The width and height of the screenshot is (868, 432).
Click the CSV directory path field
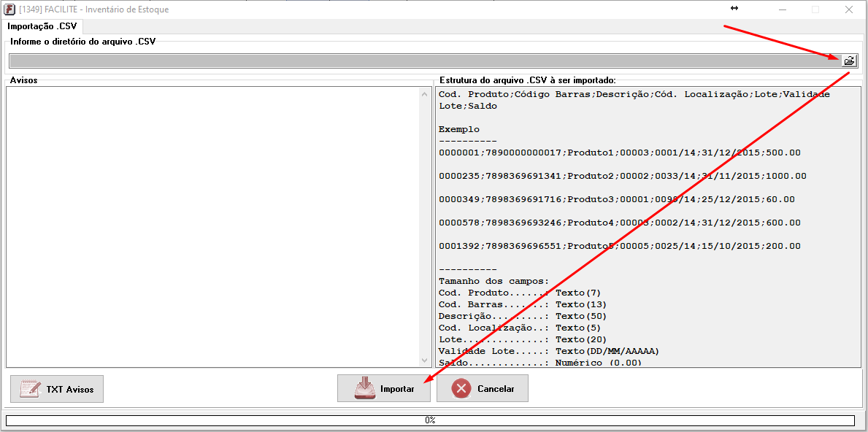[425, 61]
